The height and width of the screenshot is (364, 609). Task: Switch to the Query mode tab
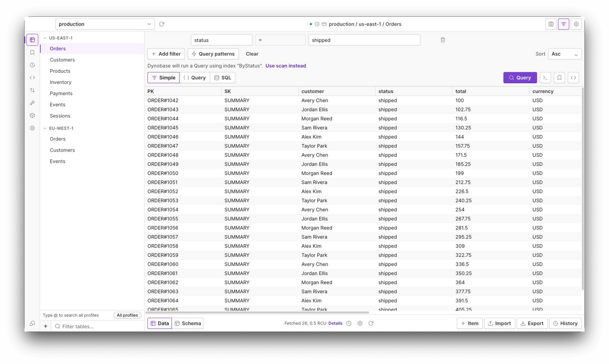[x=195, y=78]
